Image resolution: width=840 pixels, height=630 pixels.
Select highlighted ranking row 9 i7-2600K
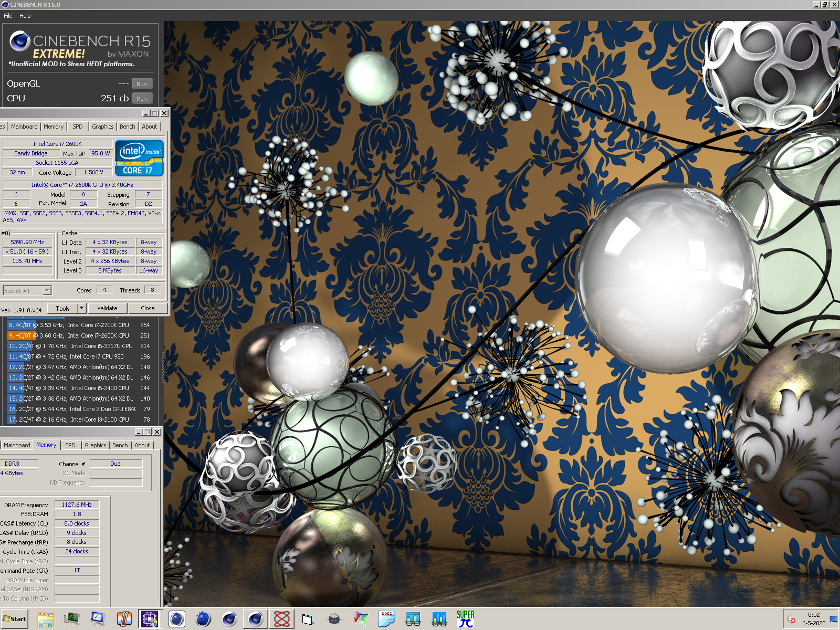(80, 335)
